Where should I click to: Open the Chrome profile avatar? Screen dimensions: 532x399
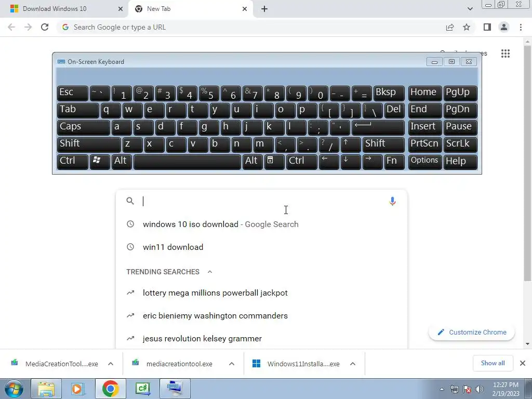point(504,27)
